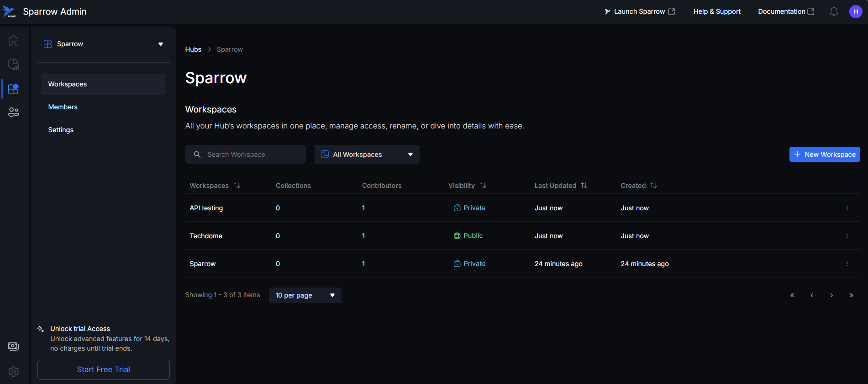Open the analytics chart sidebar icon
The image size is (868, 384).
pos(14,64)
